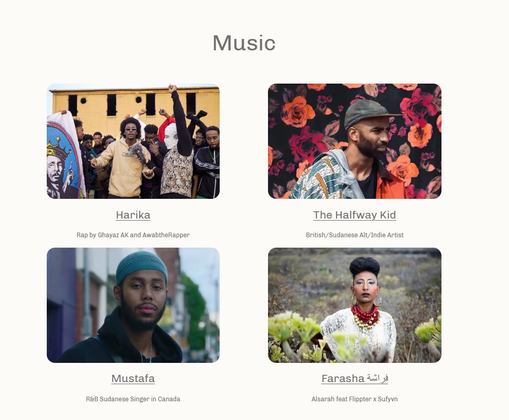Click 'Rap by Ghayaz AK and AwabtheRapper' caption
The image size is (509, 420).
[133, 235]
